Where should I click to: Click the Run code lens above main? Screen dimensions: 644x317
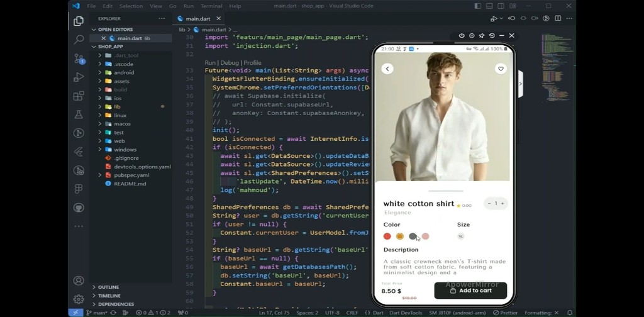pos(210,63)
